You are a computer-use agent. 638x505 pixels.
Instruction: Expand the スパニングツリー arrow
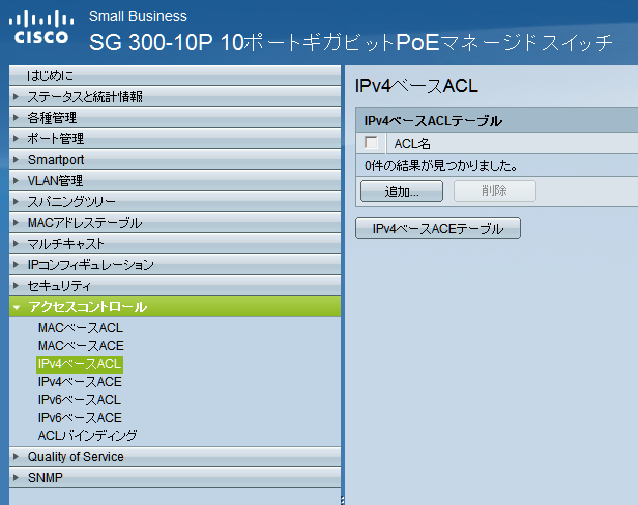16,201
